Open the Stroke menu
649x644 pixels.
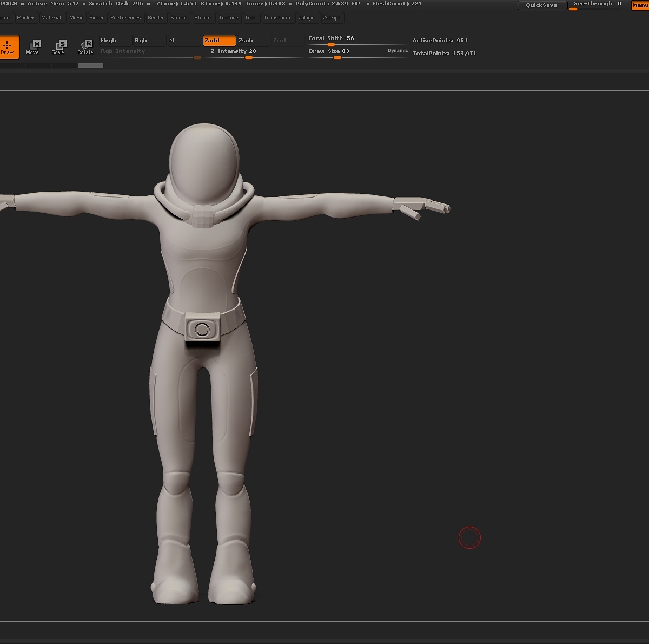click(x=202, y=18)
